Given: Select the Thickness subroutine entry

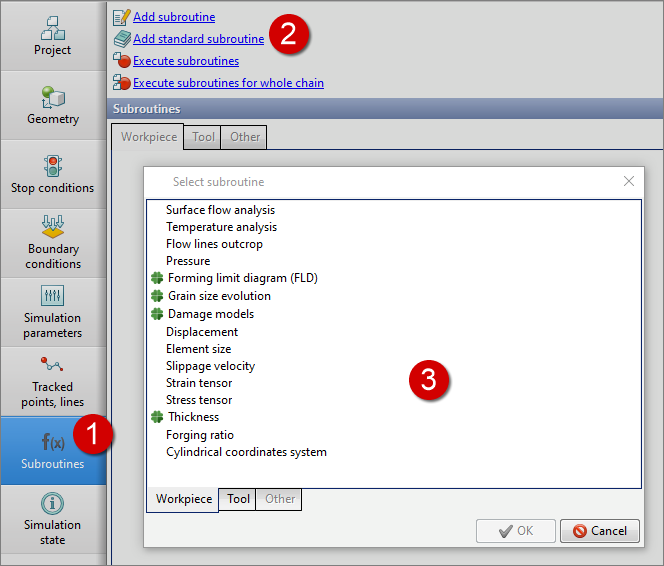Looking at the screenshot, I should 193,417.
